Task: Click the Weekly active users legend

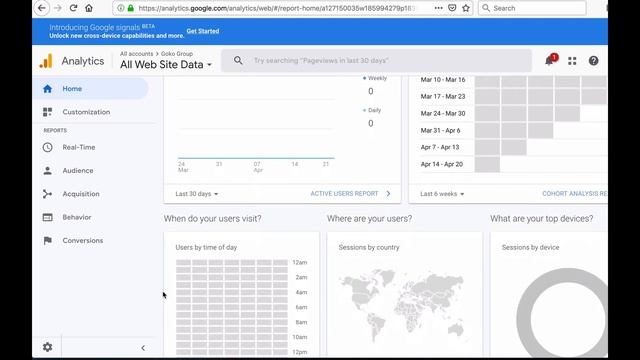Action: (375, 78)
